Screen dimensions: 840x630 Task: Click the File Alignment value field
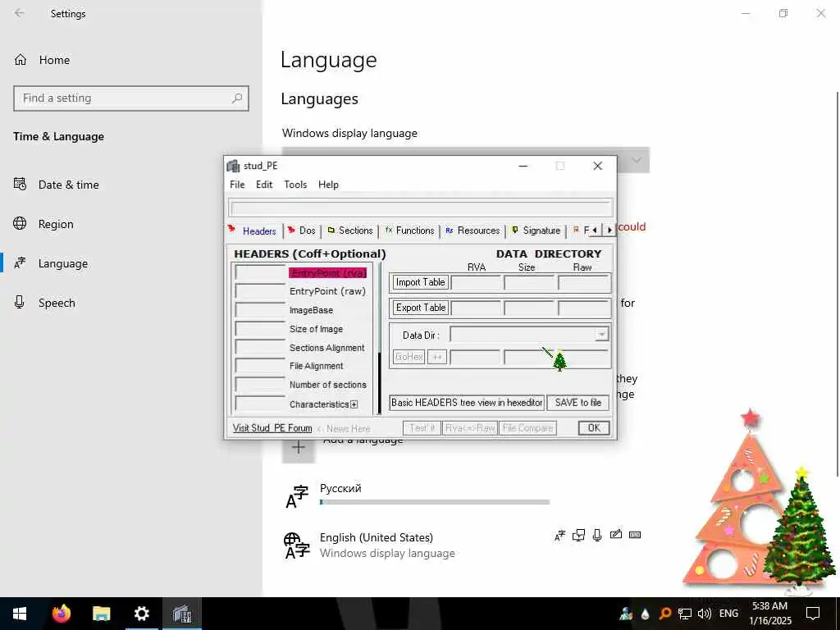pos(260,366)
